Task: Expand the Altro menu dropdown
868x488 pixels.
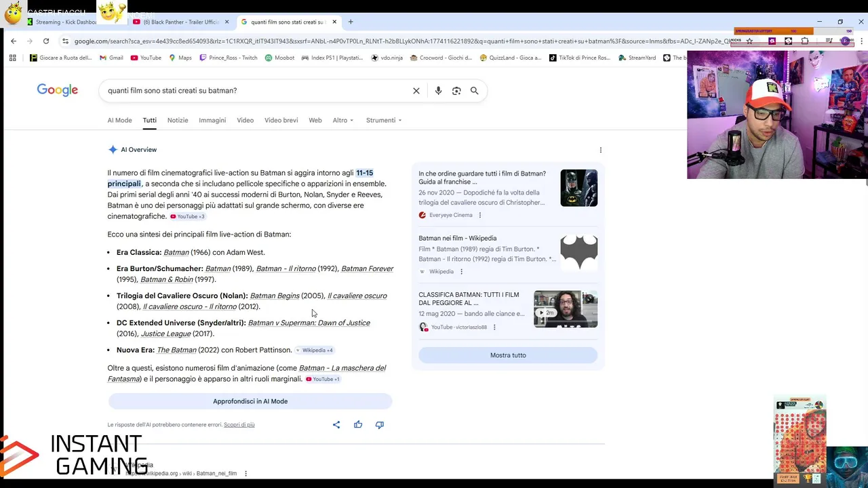Action: (343, 120)
